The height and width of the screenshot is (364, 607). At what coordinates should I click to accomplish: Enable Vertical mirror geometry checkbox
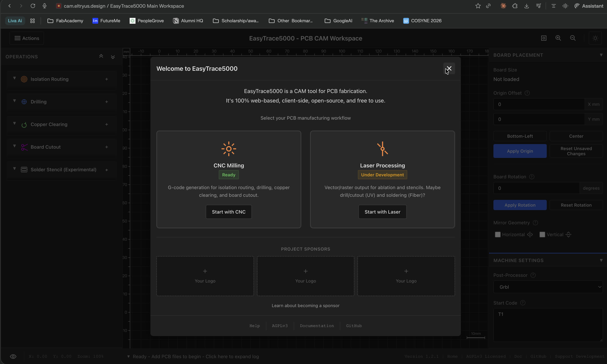coord(542,235)
